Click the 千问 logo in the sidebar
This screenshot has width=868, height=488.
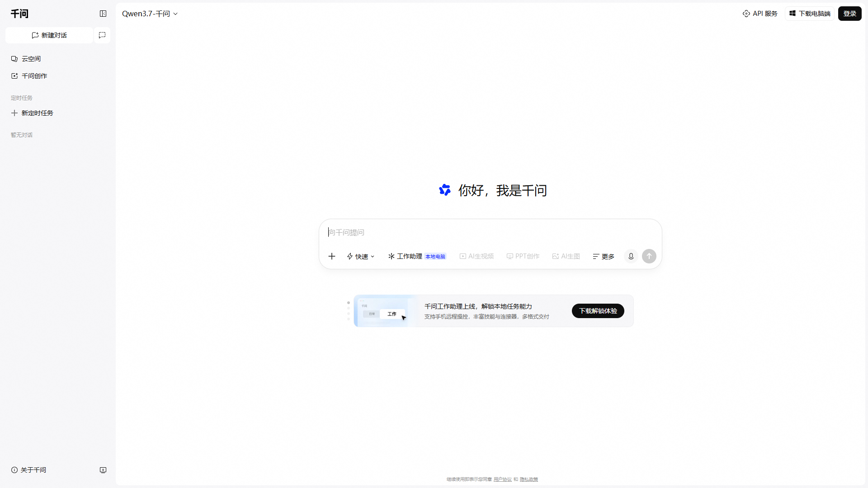(19, 14)
